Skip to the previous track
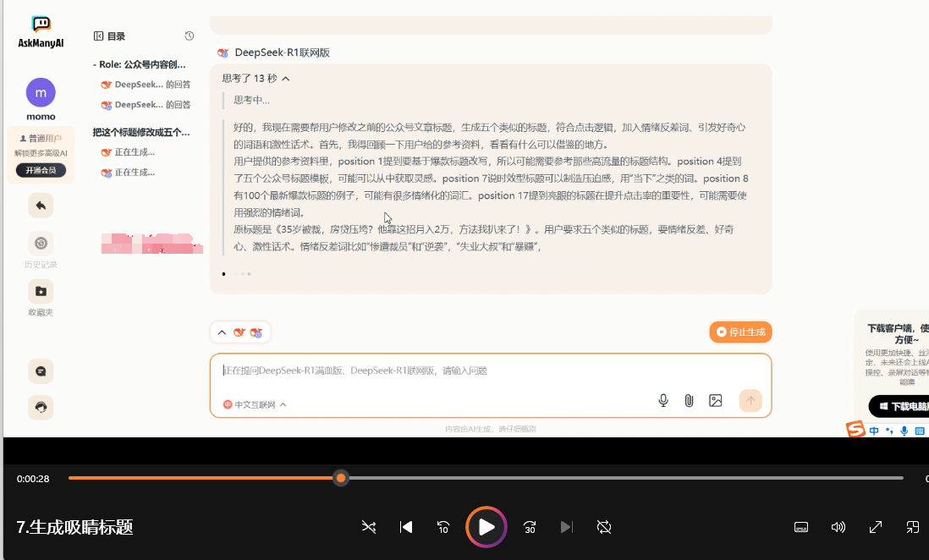 click(x=406, y=527)
